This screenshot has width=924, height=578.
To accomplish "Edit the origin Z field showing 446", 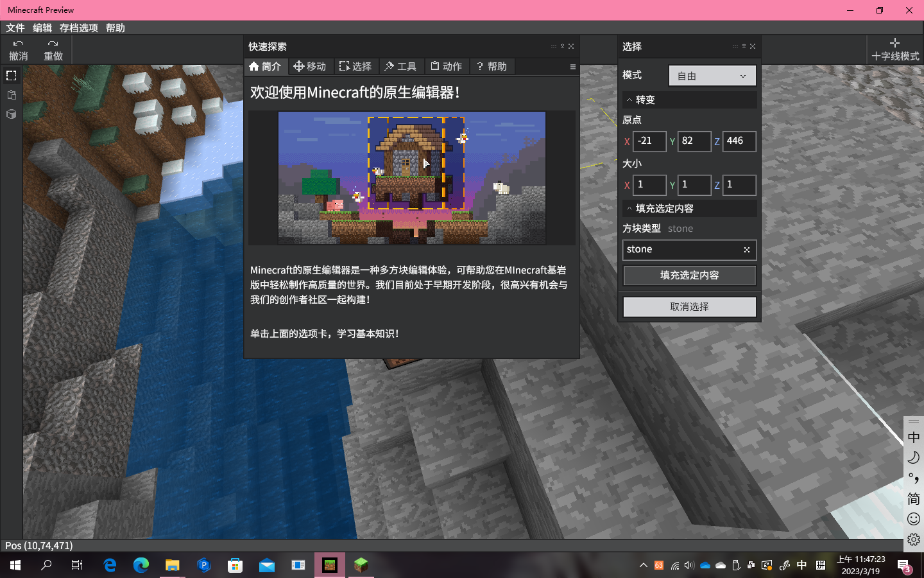I will (739, 141).
